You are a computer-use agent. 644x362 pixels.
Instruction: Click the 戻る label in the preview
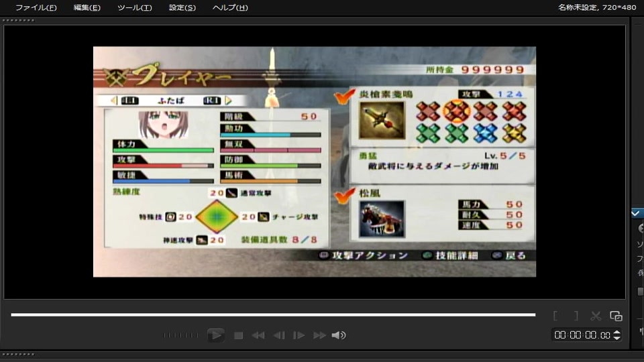click(515, 255)
